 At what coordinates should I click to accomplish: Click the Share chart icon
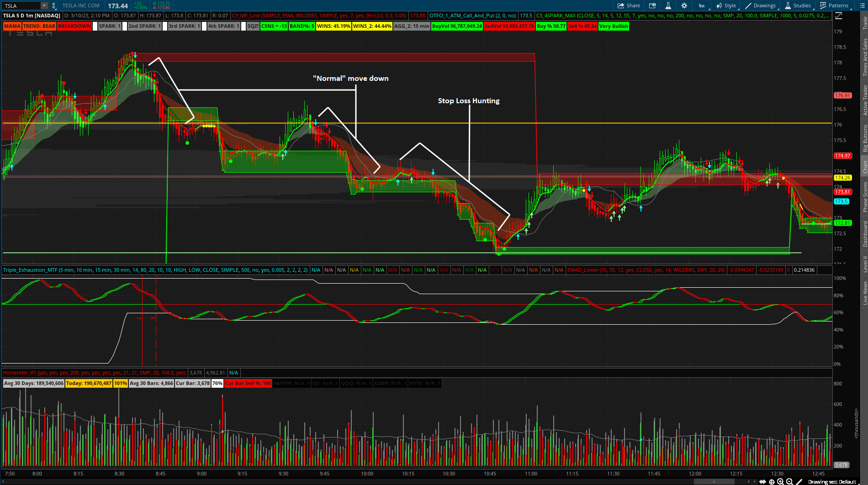[x=629, y=5]
